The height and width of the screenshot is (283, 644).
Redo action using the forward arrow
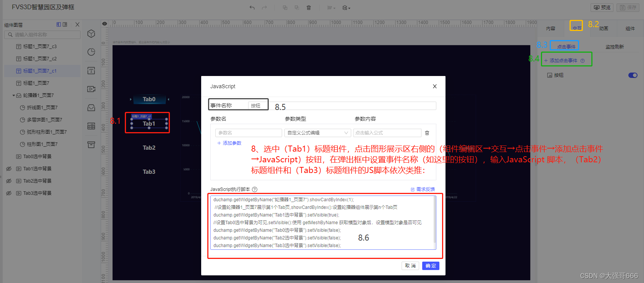264,8
